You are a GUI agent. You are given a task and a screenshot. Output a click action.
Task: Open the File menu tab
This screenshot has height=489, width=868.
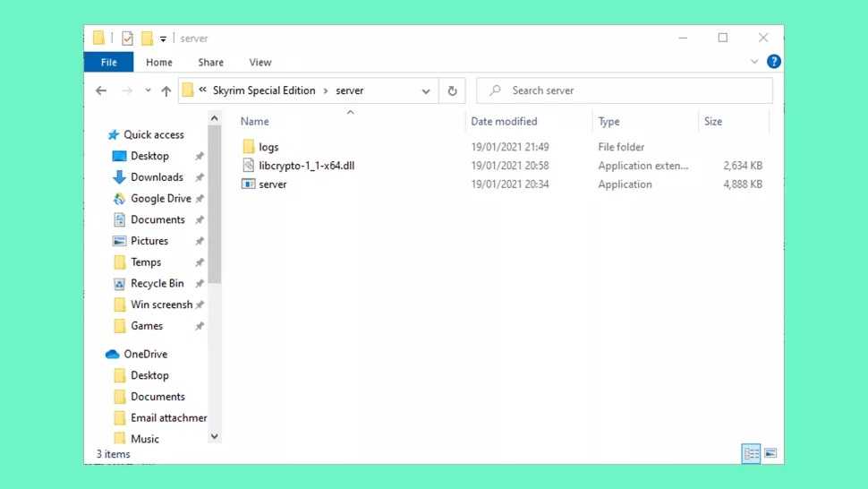click(108, 62)
